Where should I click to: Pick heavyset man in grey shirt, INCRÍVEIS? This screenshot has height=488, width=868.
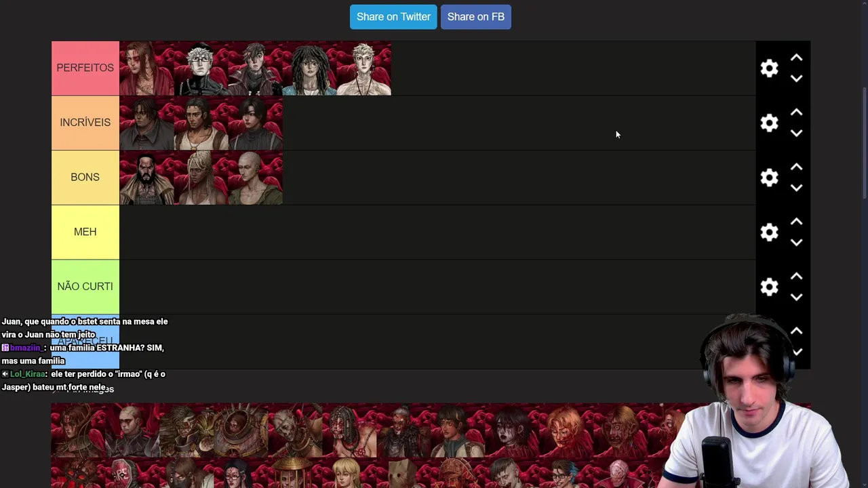point(146,123)
